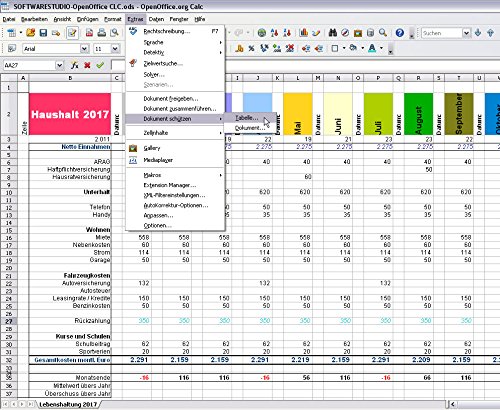
Task: Sort ascending with the A-Z icon
Action: pyautogui.click(x=274, y=33)
